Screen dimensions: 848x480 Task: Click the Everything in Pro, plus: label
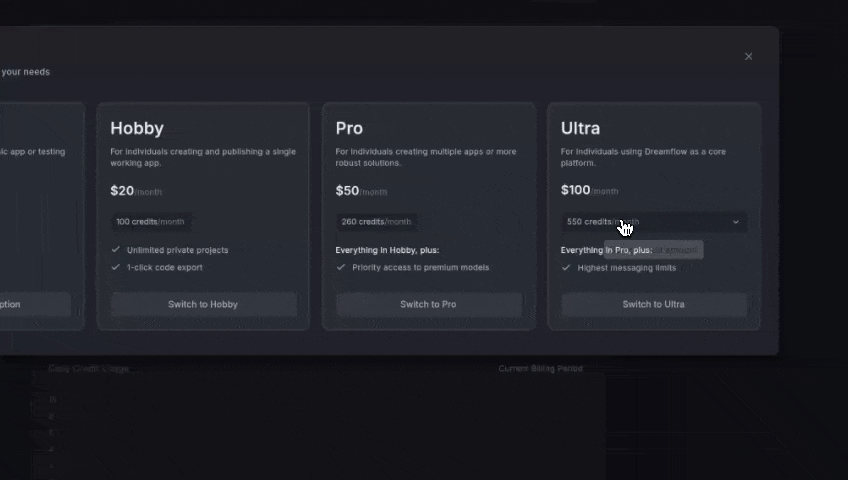606,250
